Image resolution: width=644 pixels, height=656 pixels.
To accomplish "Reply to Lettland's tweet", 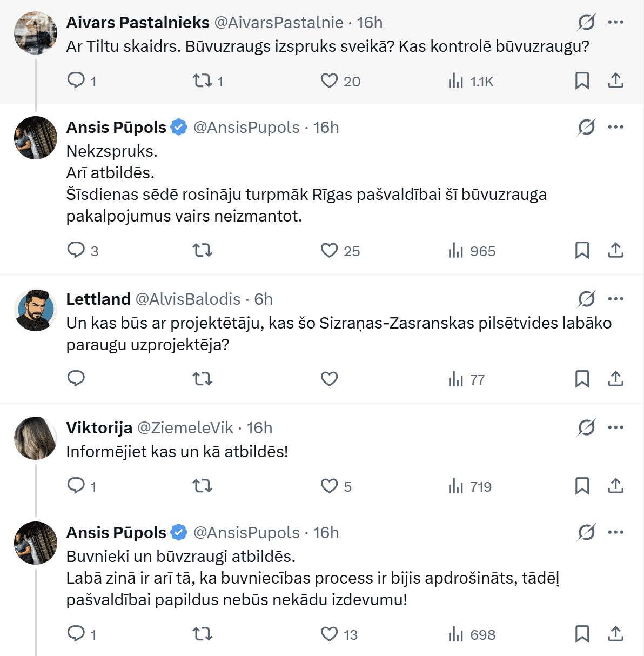I will click(x=76, y=379).
